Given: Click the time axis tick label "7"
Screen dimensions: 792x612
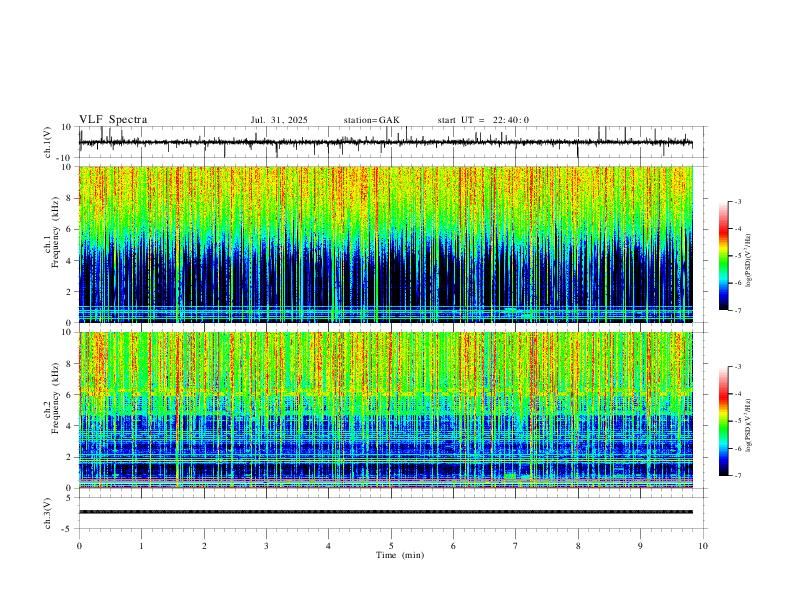Looking at the screenshot, I should tap(516, 546).
